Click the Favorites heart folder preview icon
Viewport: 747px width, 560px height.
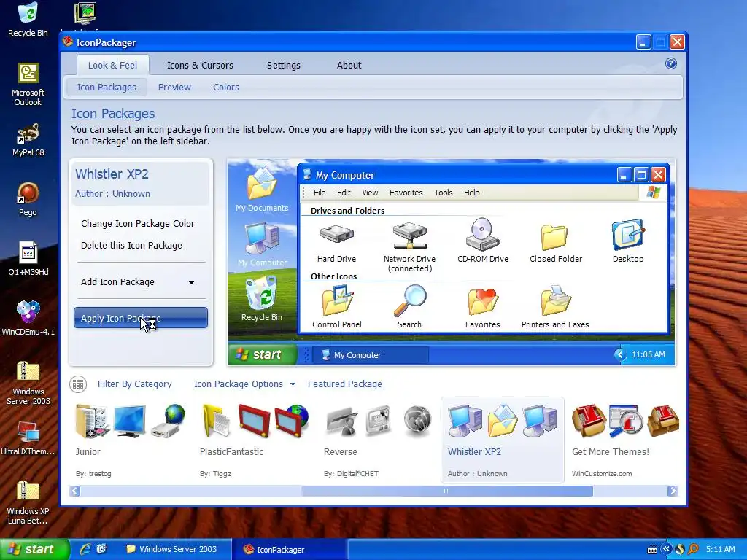coord(483,302)
